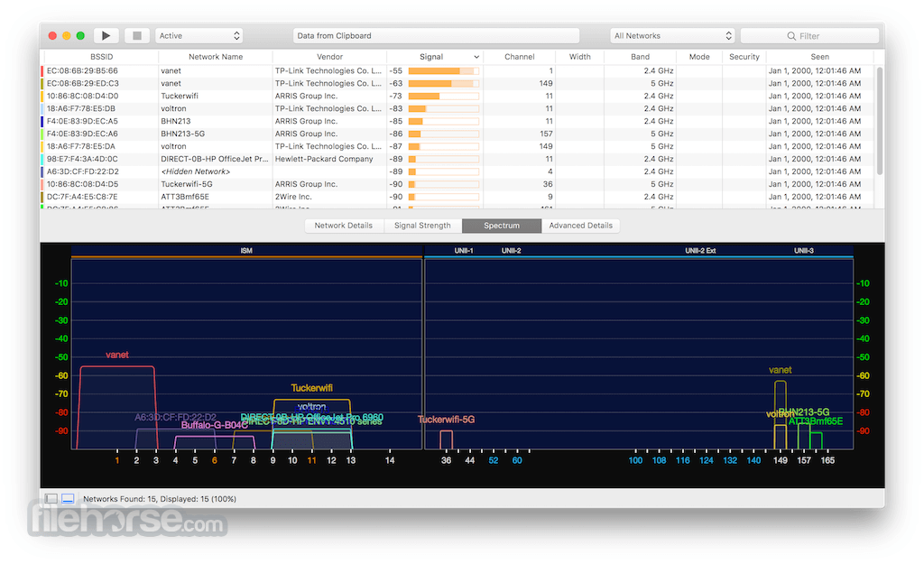Click Hewlett-Packard Company vendor cell
Image resolution: width=924 pixels, height=564 pixels.
(x=324, y=159)
